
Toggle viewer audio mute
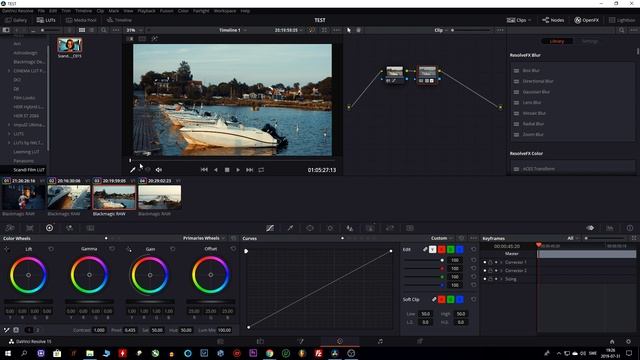pos(159,170)
